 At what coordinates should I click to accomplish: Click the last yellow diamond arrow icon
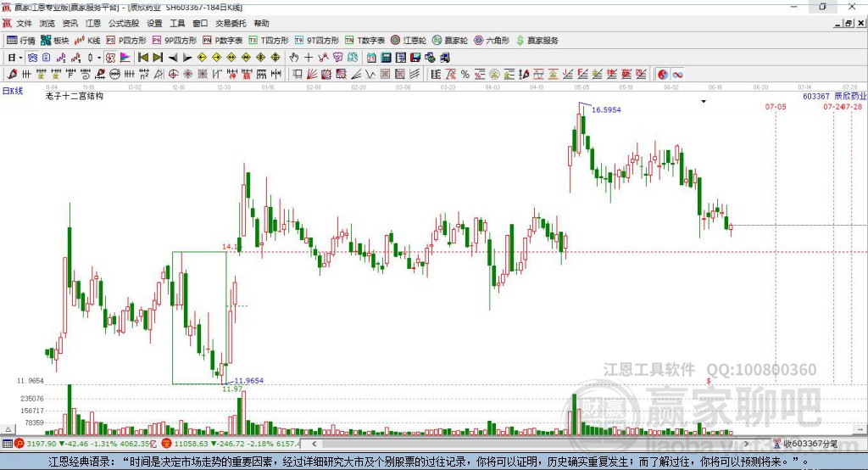click(275, 58)
